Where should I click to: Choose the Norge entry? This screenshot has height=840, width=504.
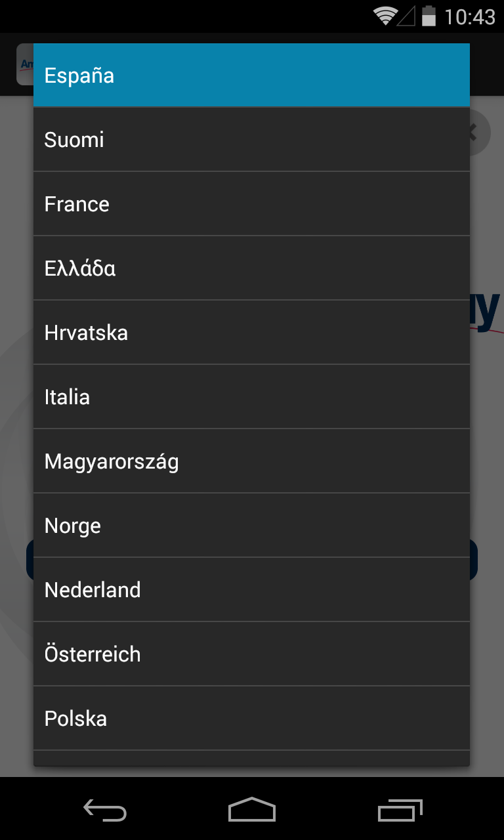[251, 525]
